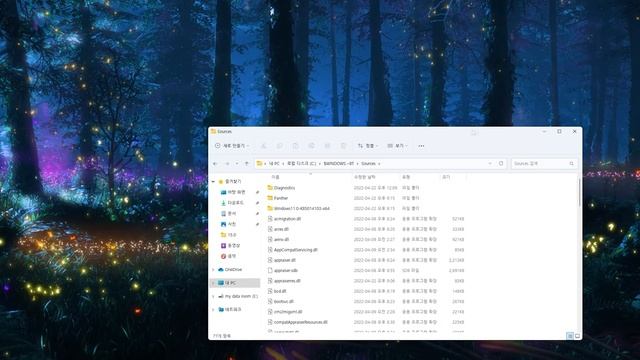Open the New (새로 만들기) menu

pos(231,146)
